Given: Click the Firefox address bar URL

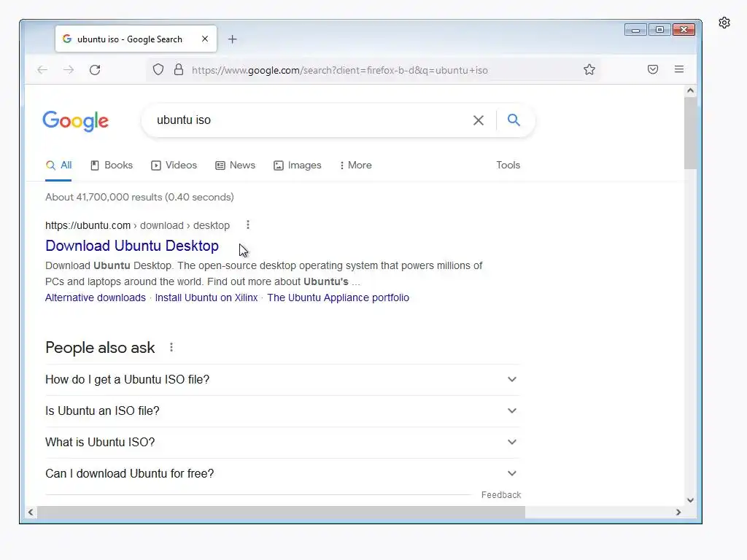Looking at the screenshot, I should (x=340, y=71).
